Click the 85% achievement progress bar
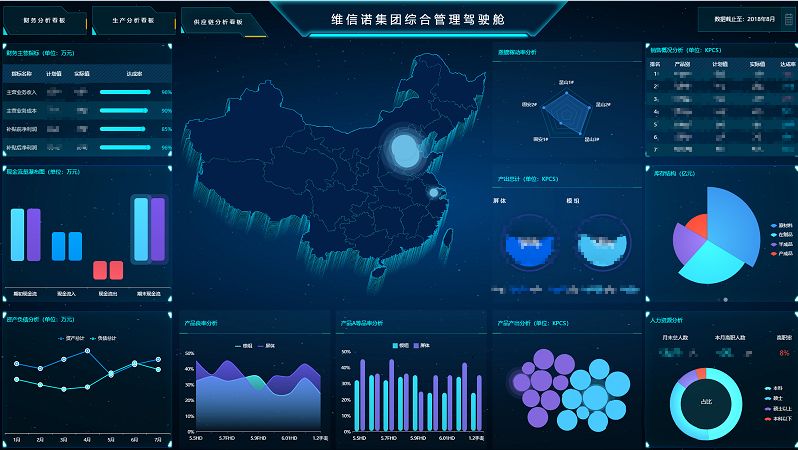This screenshot has width=798, height=450. click(123, 129)
